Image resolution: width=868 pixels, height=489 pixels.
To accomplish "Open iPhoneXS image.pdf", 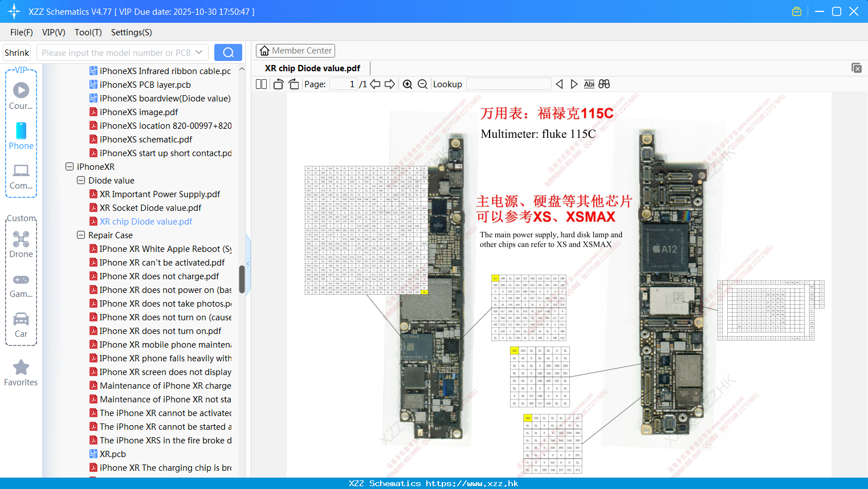I will click(138, 112).
